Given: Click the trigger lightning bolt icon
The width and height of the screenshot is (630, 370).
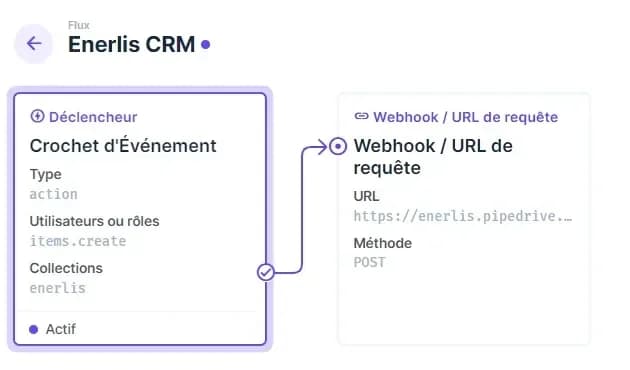Looking at the screenshot, I should 37,117.
